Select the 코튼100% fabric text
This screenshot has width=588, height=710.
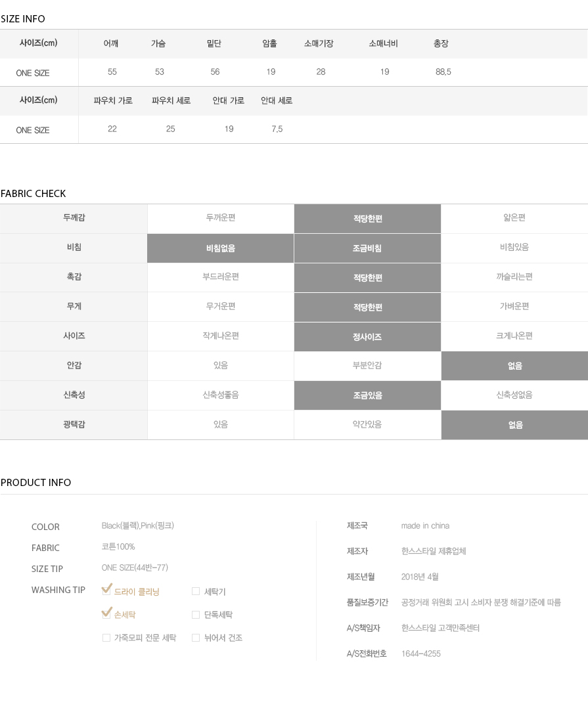[x=118, y=547]
